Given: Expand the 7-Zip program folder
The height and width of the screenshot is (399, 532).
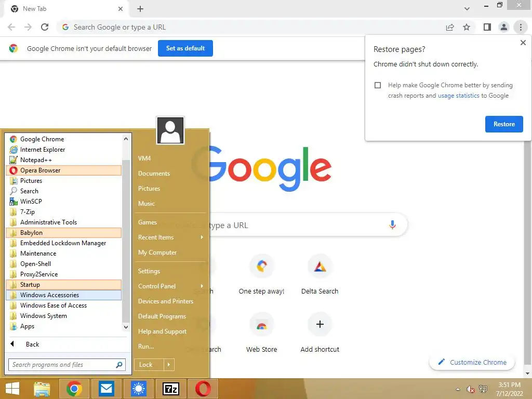Looking at the screenshot, I should tap(64, 212).
